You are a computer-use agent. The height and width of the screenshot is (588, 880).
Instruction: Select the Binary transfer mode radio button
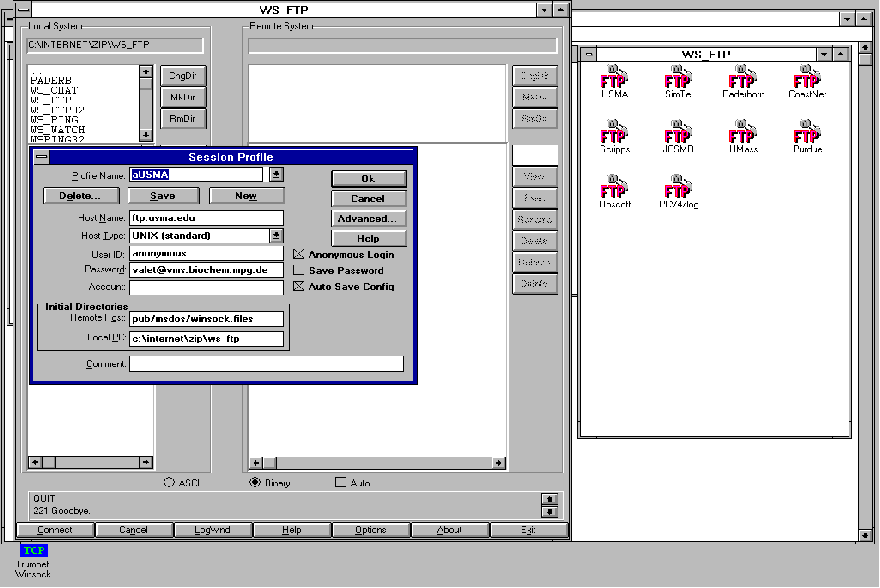click(255, 483)
